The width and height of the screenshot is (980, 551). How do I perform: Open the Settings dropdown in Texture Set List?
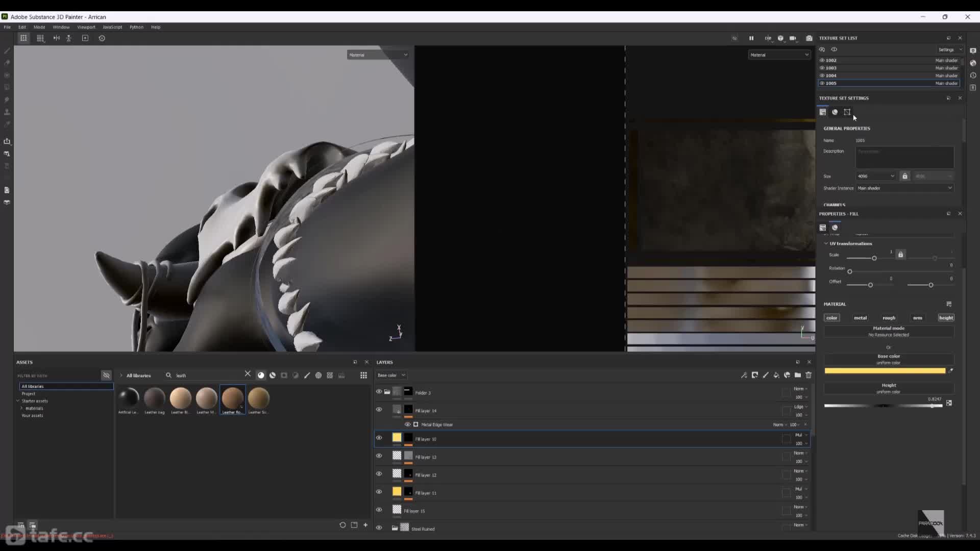tap(949, 49)
